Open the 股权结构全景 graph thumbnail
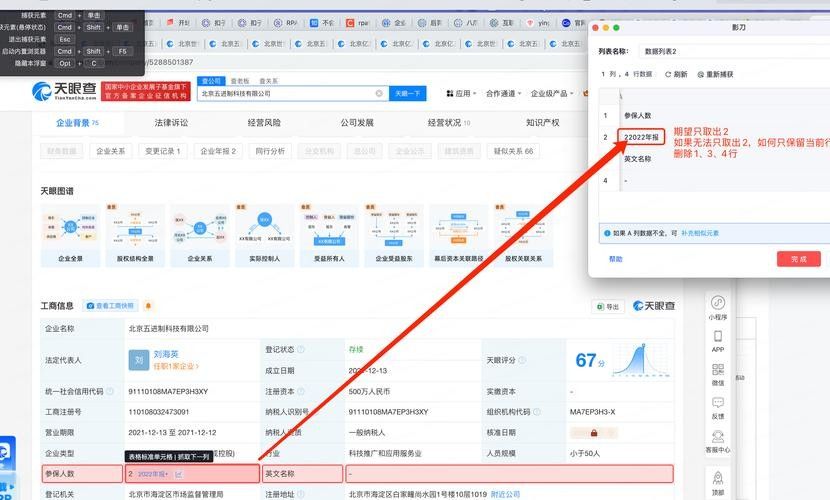Image resolution: width=830 pixels, height=500 pixels. coord(135,235)
